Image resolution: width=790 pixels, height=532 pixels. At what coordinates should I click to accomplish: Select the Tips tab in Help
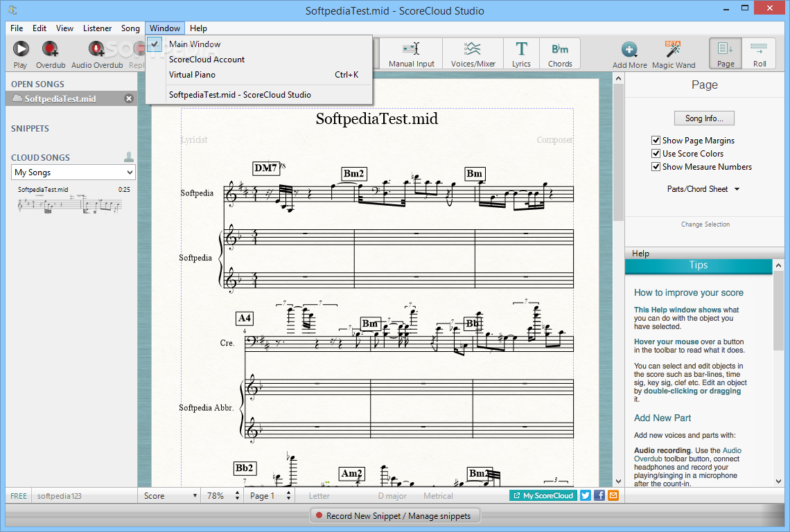point(699,266)
